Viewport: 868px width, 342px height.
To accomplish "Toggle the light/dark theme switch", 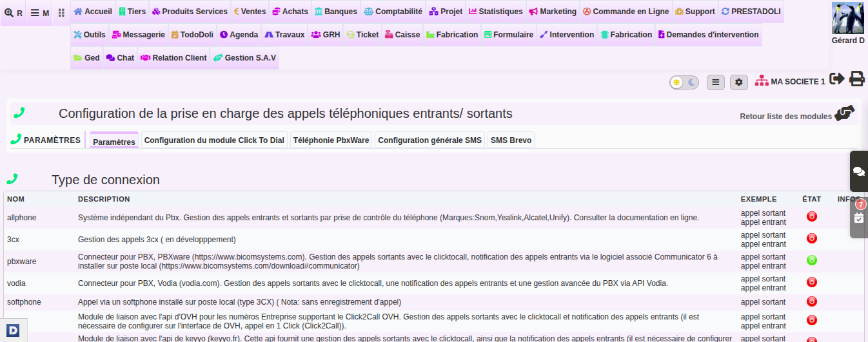I will 684,82.
